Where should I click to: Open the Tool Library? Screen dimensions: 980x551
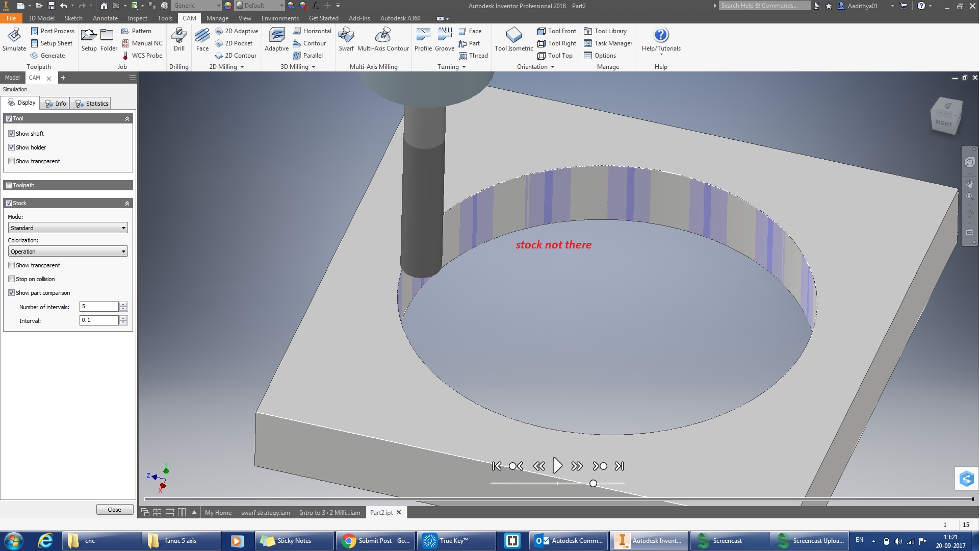pyautogui.click(x=606, y=31)
